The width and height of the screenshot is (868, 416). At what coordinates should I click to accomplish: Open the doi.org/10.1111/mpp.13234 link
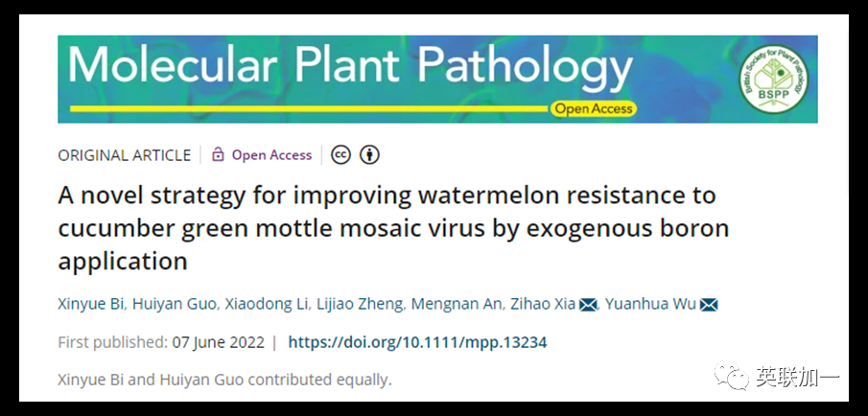coord(417,342)
